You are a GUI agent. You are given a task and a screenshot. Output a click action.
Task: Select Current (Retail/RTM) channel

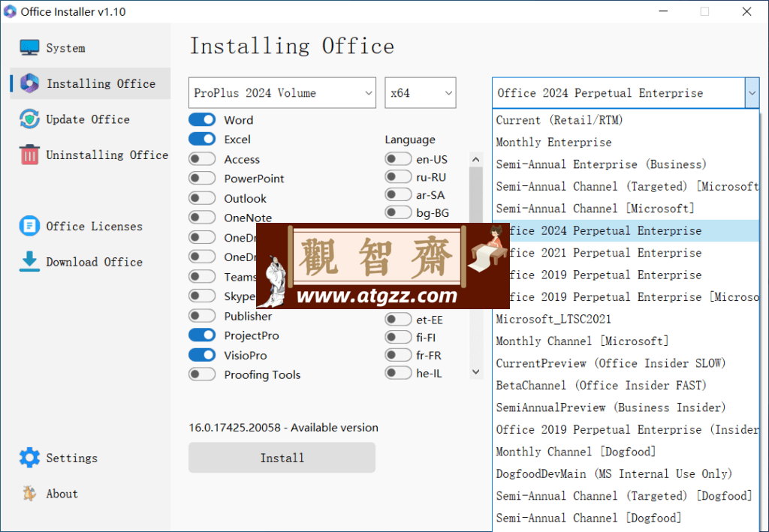[x=626, y=120]
